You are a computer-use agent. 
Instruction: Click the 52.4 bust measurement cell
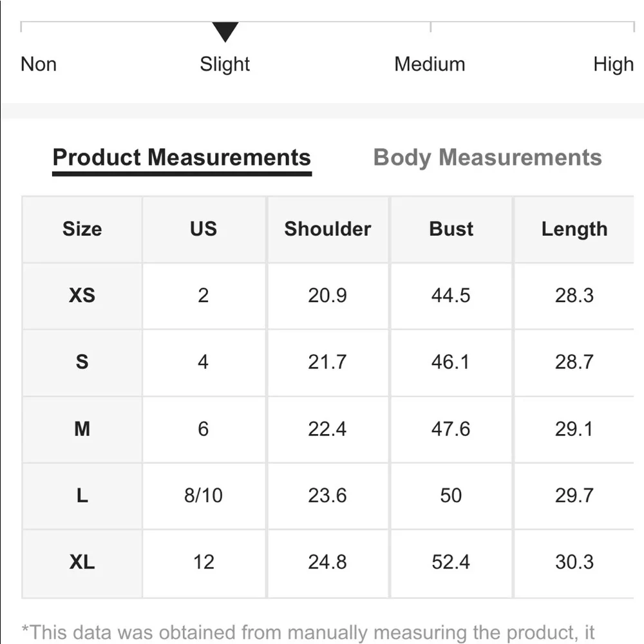tap(451, 562)
